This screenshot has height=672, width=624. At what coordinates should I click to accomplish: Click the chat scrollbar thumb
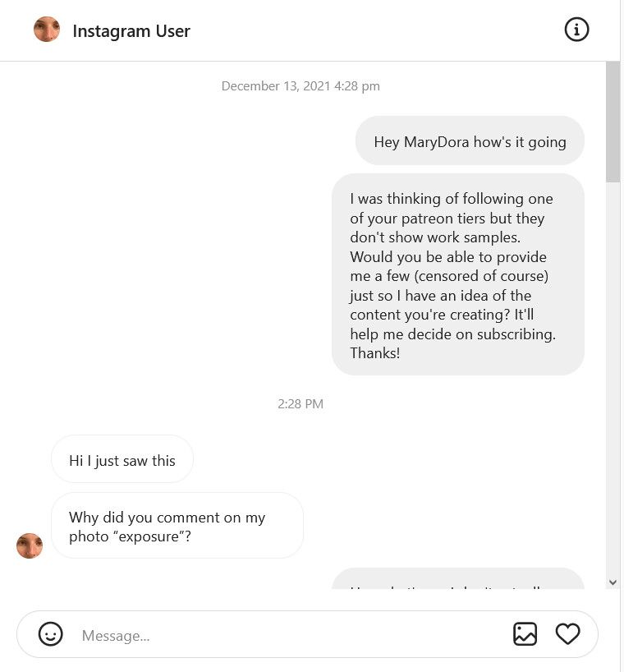click(613, 122)
